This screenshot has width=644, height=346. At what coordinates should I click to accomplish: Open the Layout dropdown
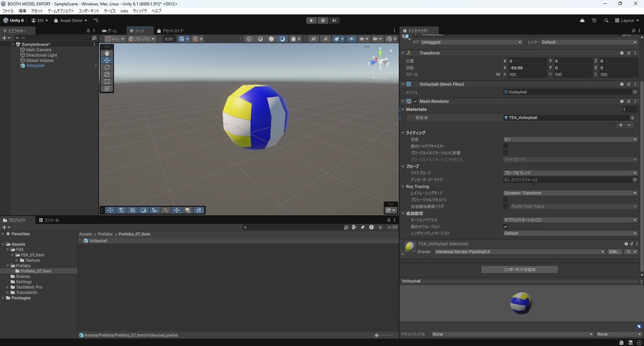click(x=627, y=20)
